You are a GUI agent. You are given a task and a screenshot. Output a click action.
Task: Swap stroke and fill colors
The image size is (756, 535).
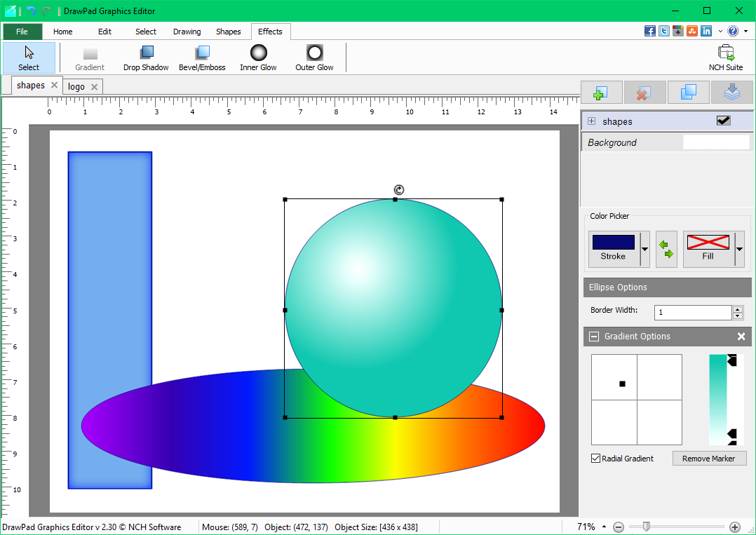pyautogui.click(x=666, y=249)
